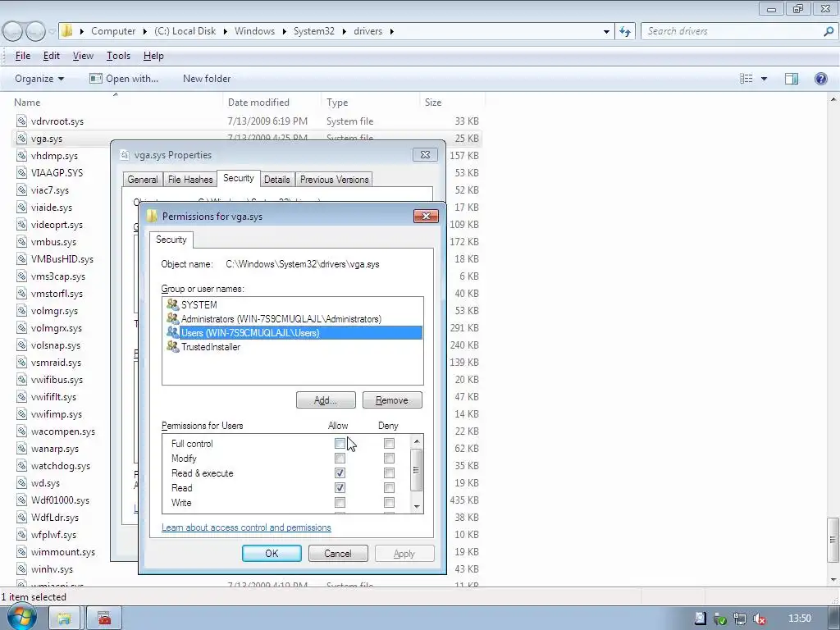Expand the Computer breadcrumb arrow
The image size is (840, 630).
(144, 32)
